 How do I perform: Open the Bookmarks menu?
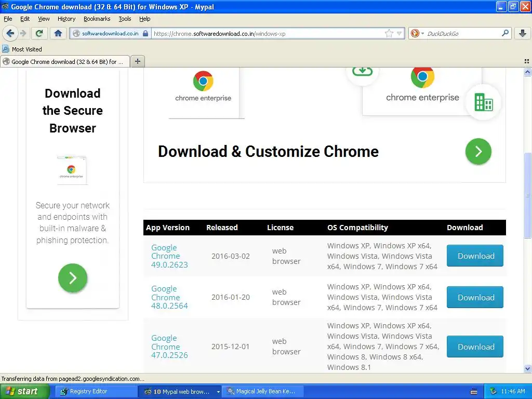97,19
